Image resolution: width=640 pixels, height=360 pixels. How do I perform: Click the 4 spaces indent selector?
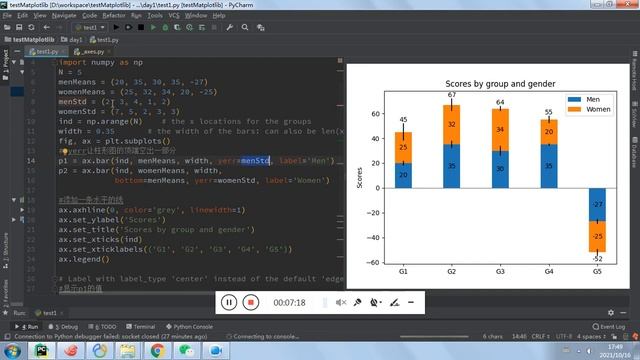click(591, 336)
